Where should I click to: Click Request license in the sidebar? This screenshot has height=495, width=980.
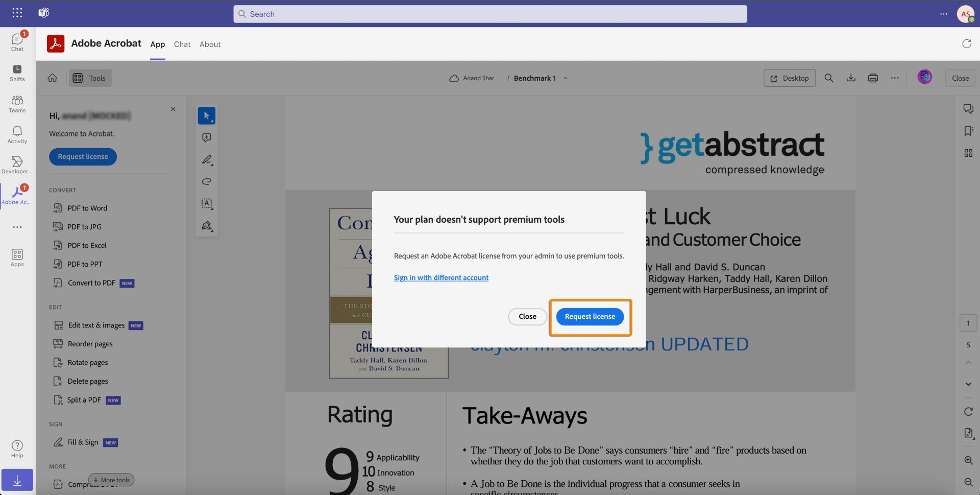pyautogui.click(x=83, y=157)
